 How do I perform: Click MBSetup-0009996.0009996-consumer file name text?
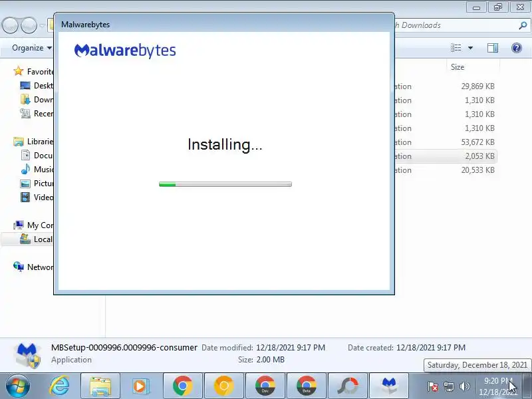point(124,347)
